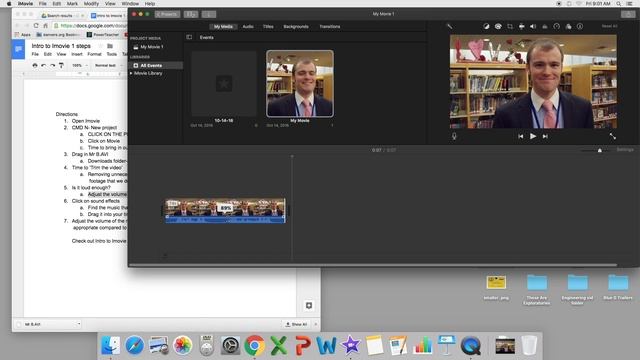Switch to the Transitions tab
640x360 pixels.
(330, 27)
